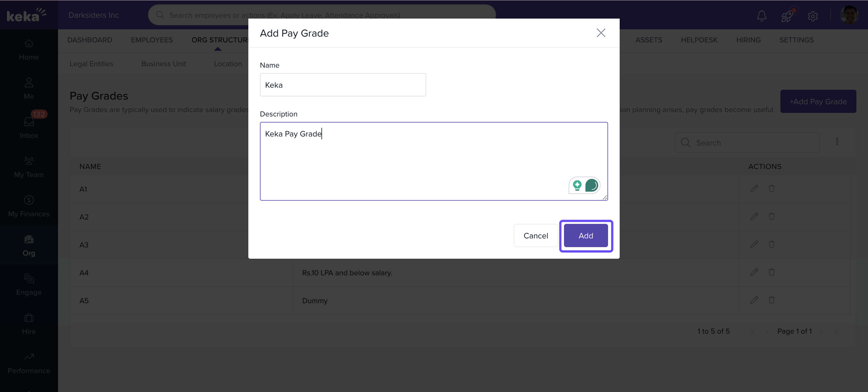Close the Add Pay Grade dialog
Viewport: 868px width, 392px height.
(601, 33)
